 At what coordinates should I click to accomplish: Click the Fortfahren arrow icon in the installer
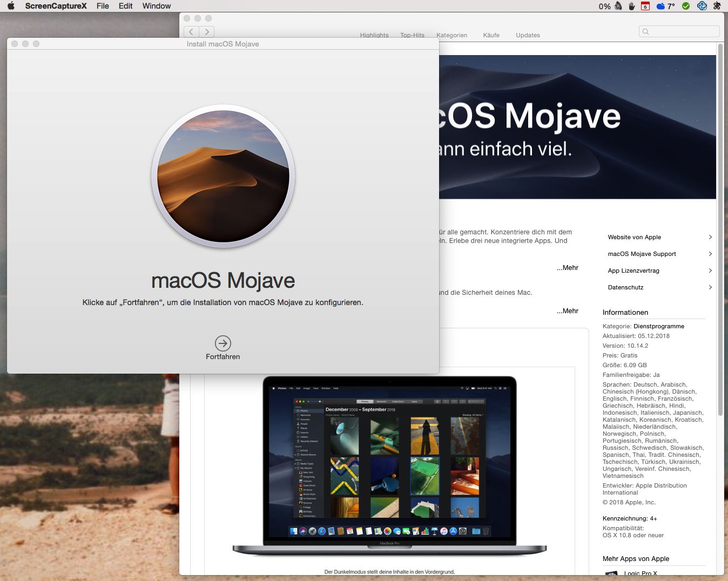(223, 343)
